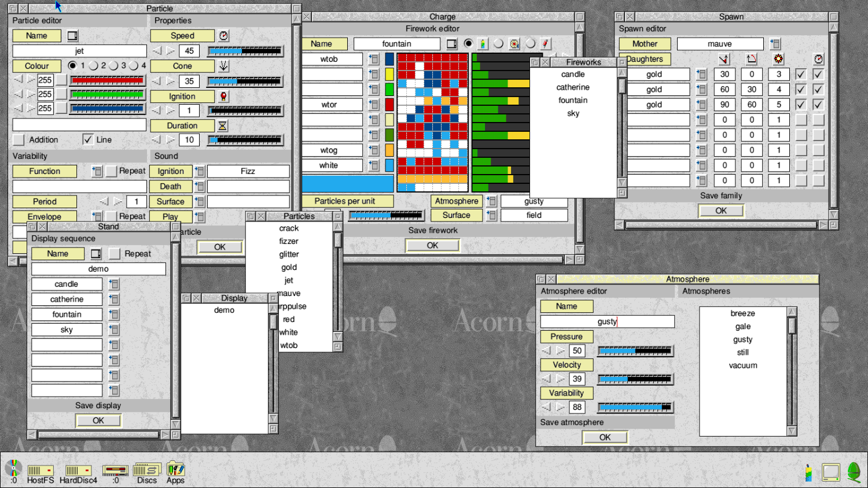Select colour radio button 2
Screen dimensions: 868x488
[93, 65]
